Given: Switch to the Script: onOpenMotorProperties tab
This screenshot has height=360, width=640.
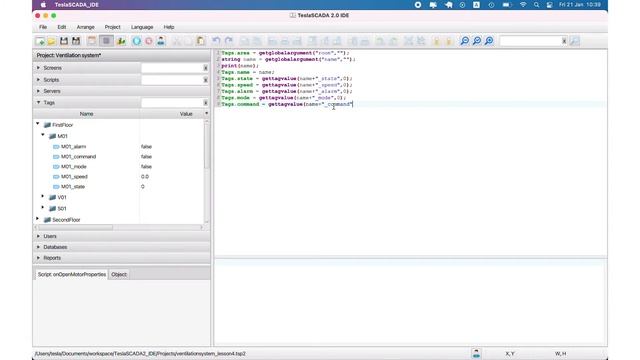Looking at the screenshot, I should coord(72,274).
